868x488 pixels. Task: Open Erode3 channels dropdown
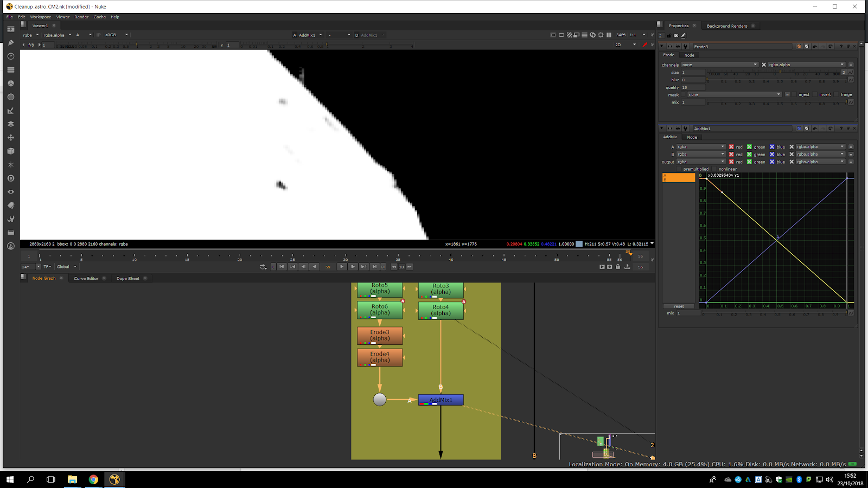point(719,65)
